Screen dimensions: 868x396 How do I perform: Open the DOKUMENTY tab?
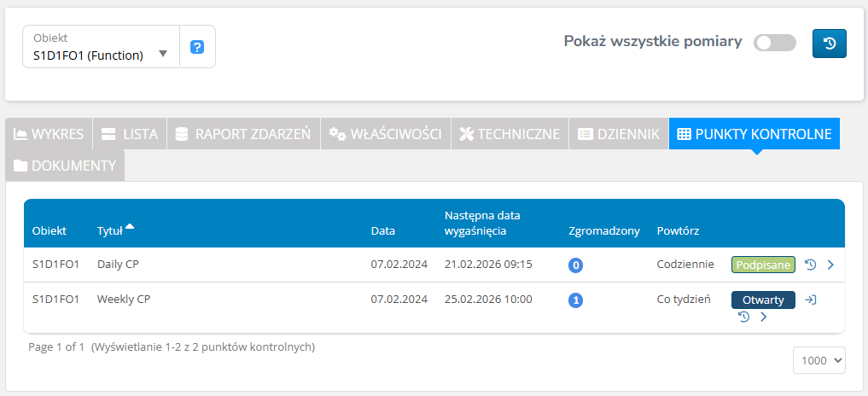(65, 165)
